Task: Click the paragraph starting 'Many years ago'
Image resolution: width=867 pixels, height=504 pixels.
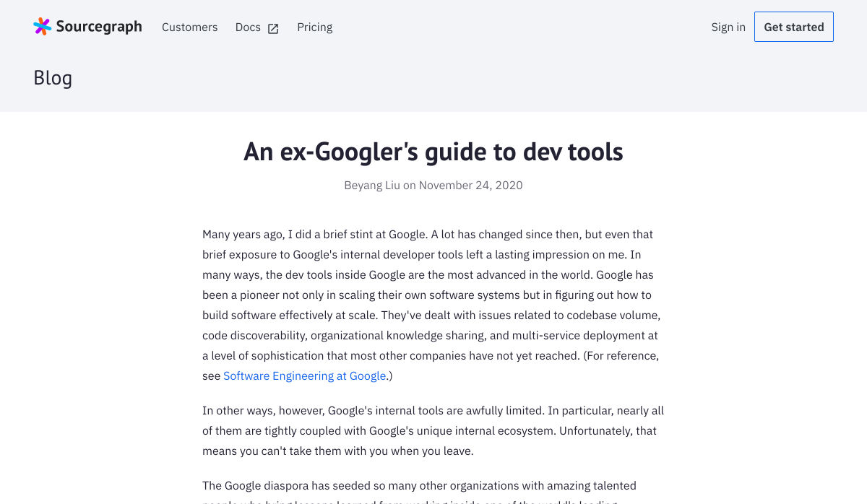Action: pos(433,305)
